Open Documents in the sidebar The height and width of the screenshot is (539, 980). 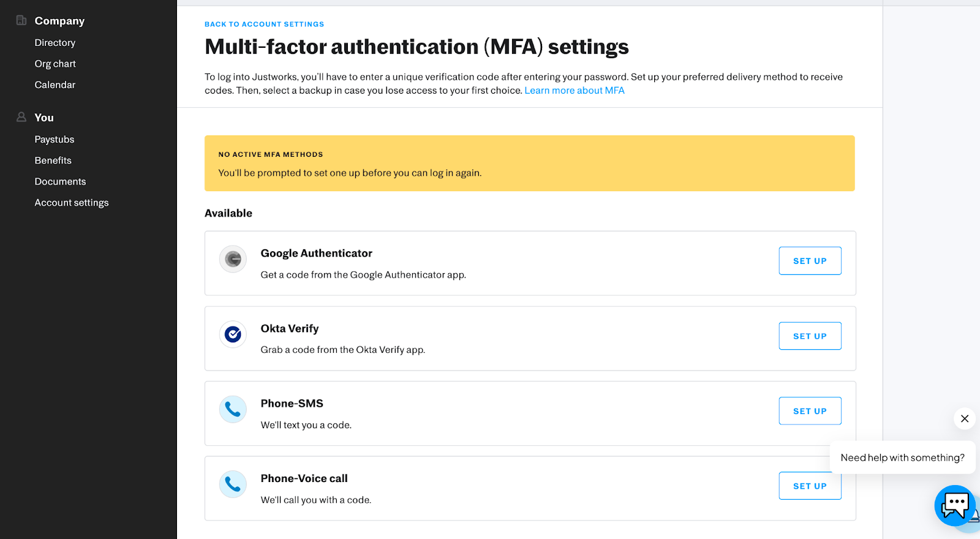60,182
